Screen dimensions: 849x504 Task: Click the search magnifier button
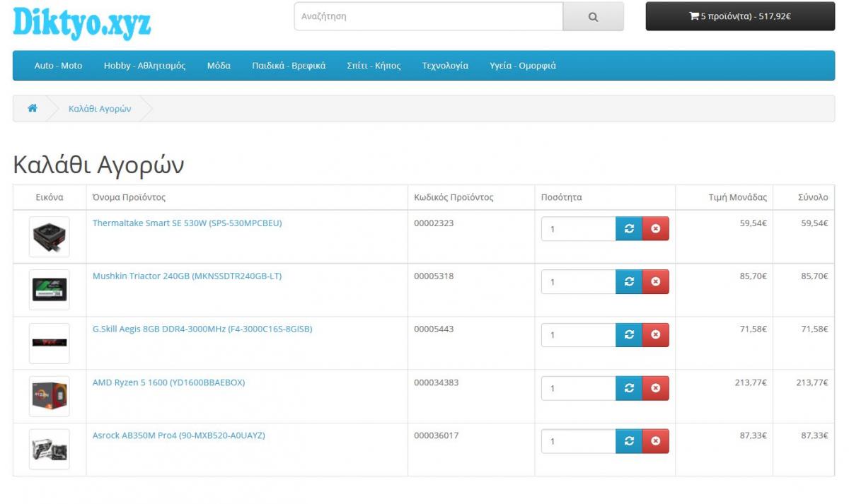(x=593, y=16)
